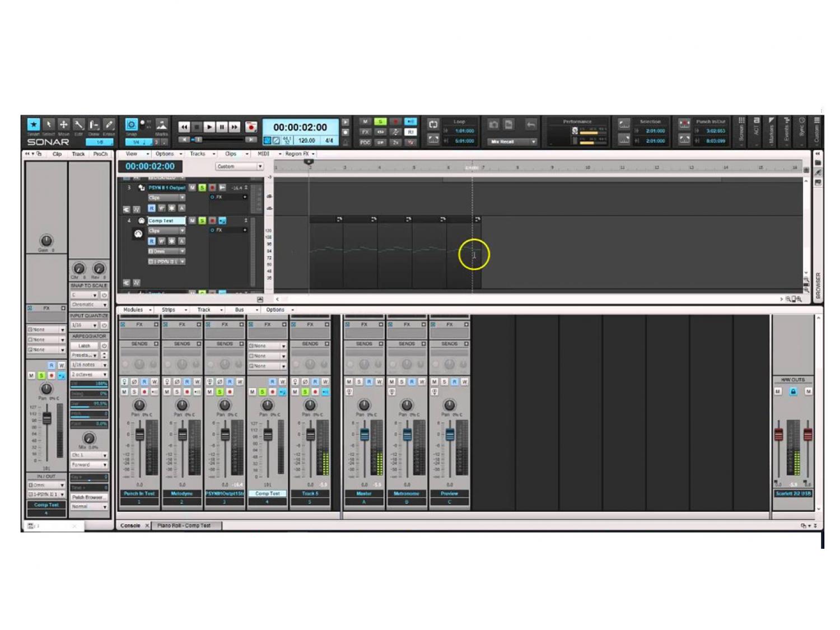This screenshot has width=840, height=630.
Task: Mute the Comp Test track in track view
Action: pos(192,221)
